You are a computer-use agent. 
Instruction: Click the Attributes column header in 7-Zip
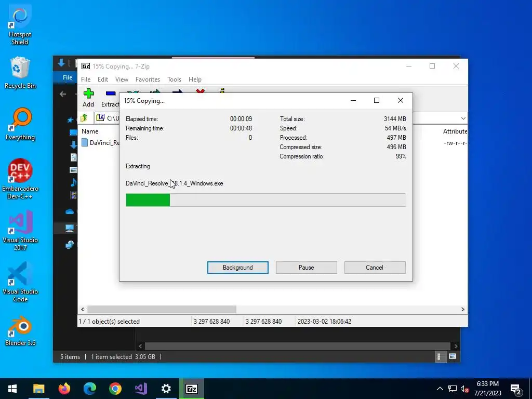[455, 131]
